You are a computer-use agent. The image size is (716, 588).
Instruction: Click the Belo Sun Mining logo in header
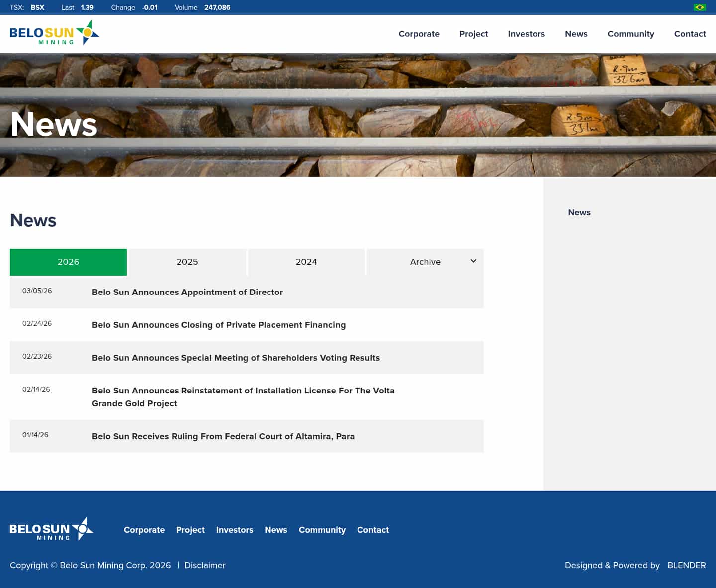click(x=54, y=33)
